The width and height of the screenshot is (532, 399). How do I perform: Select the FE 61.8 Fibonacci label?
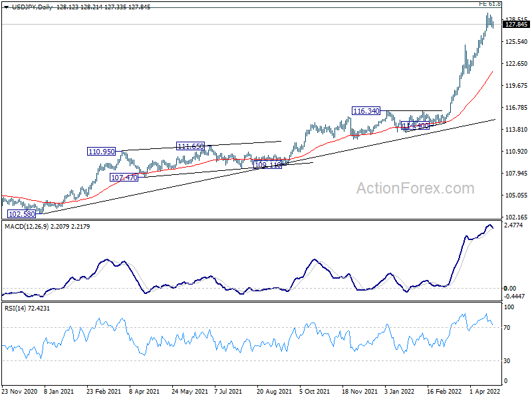(x=490, y=4)
